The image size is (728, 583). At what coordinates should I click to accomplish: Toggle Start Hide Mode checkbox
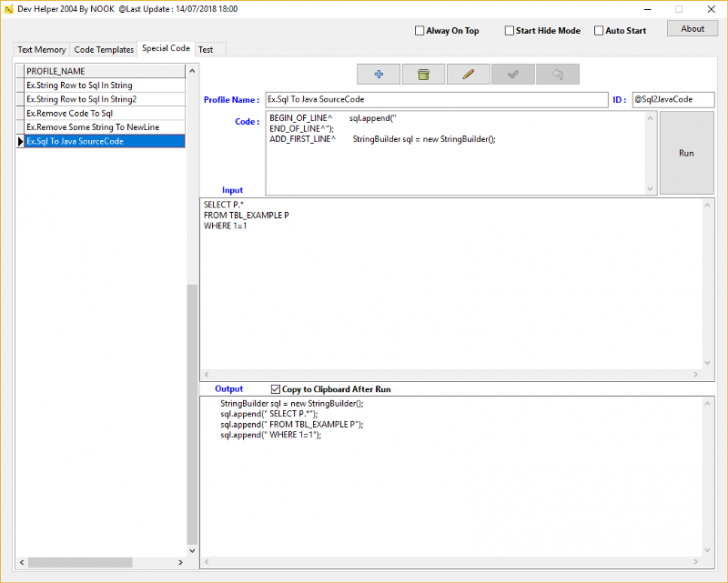509,31
